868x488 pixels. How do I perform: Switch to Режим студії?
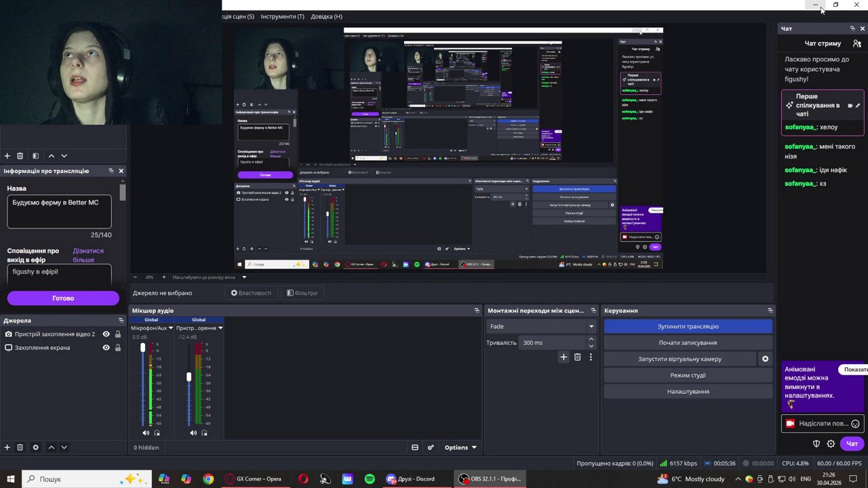coord(688,375)
